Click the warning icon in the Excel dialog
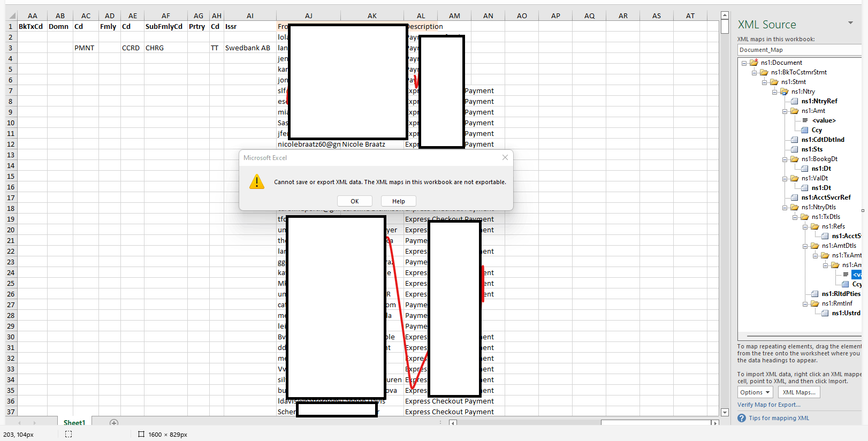 pos(257,182)
